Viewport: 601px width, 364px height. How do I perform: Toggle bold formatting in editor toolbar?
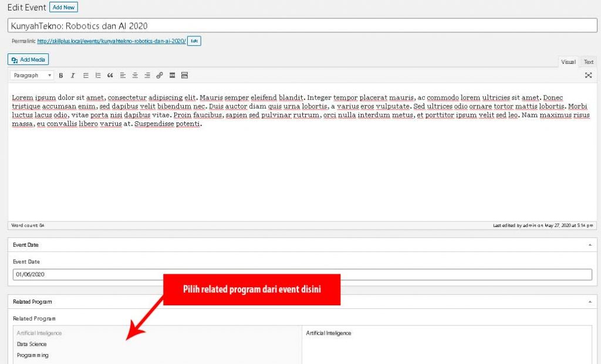click(x=61, y=76)
